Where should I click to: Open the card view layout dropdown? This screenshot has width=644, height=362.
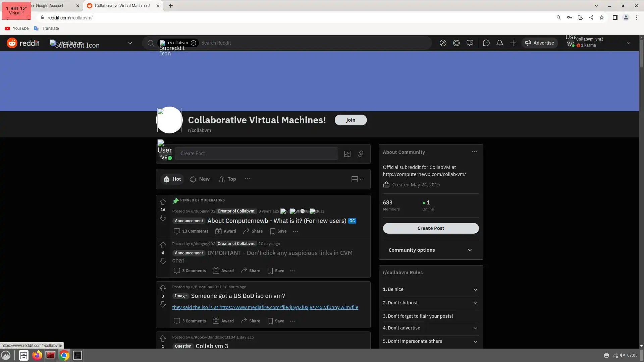(x=357, y=179)
